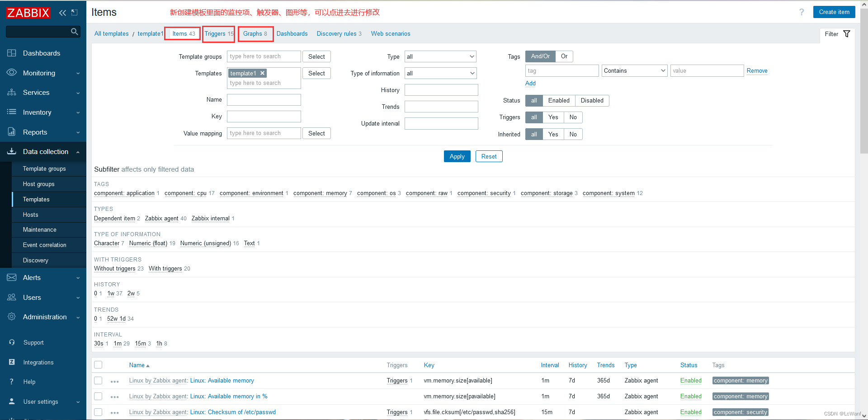Click the Monitoring eye icon
Image resolution: width=868 pixels, height=420 pixels.
coord(12,73)
